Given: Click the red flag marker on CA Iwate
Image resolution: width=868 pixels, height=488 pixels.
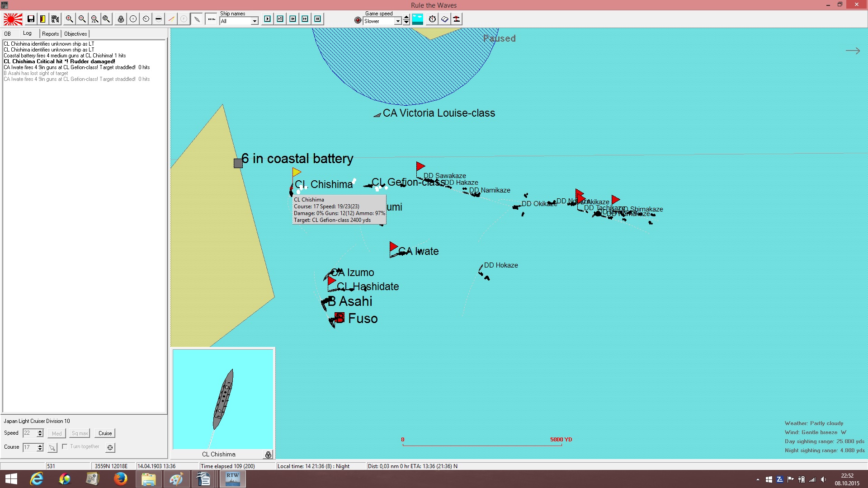Looking at the screenshot, I should [x=393, y=247].
